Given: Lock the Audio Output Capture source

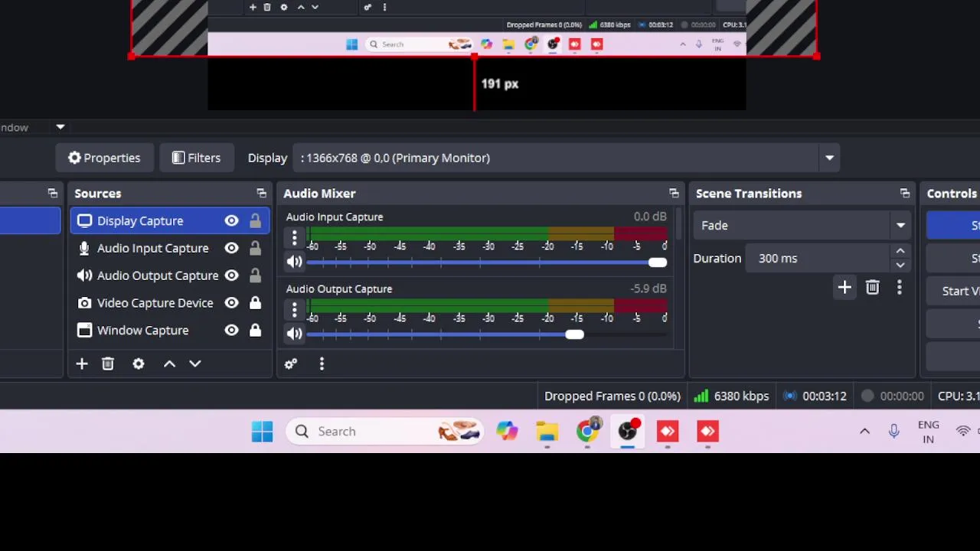Looking at the screenshot, I should click(255, 275).
